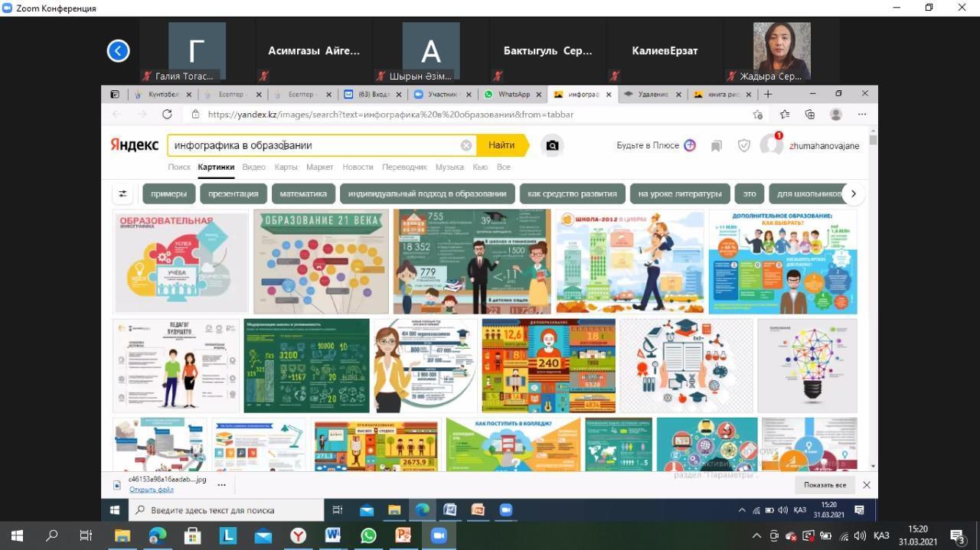Open the Яндекс logo home link
This screenshot has height=550, width=980.
(134, 145)
